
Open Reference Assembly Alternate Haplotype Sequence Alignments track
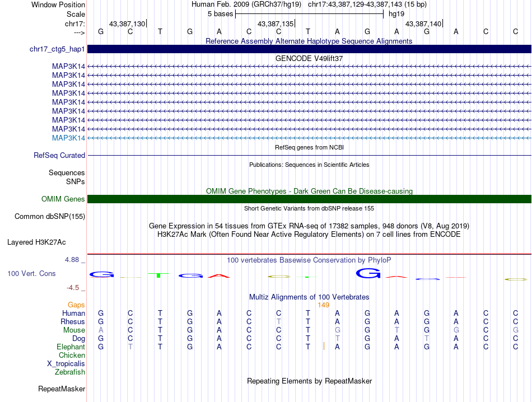pyautogui.click(x=309, y=41)
